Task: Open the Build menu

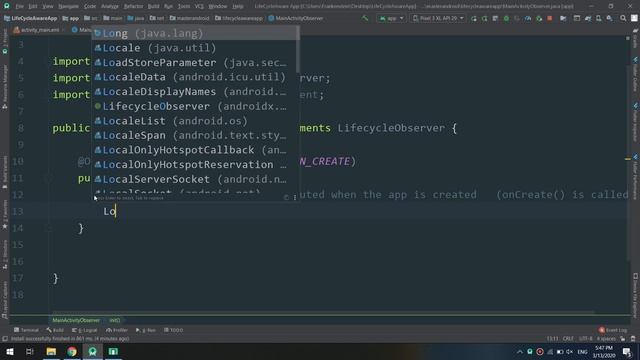Action: [x=153, y=6]
